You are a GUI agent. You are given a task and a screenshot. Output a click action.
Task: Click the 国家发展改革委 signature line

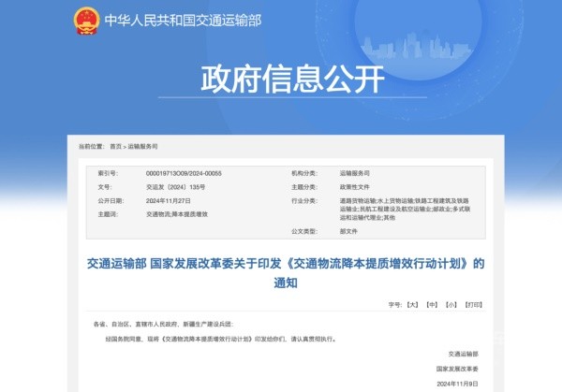(456, 370)
